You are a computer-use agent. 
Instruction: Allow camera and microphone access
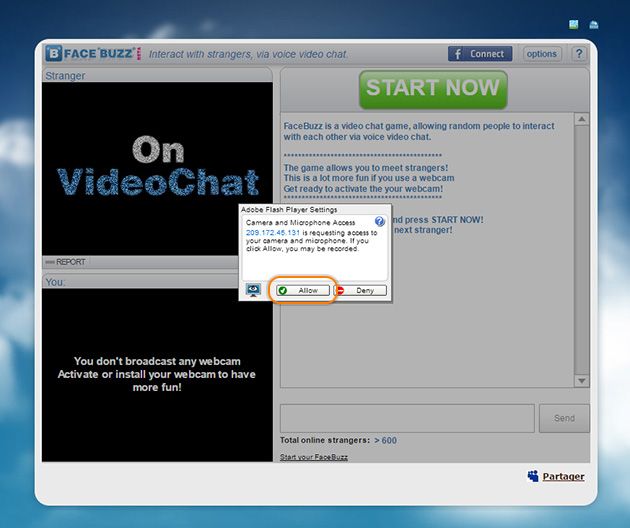click(301, 290)
